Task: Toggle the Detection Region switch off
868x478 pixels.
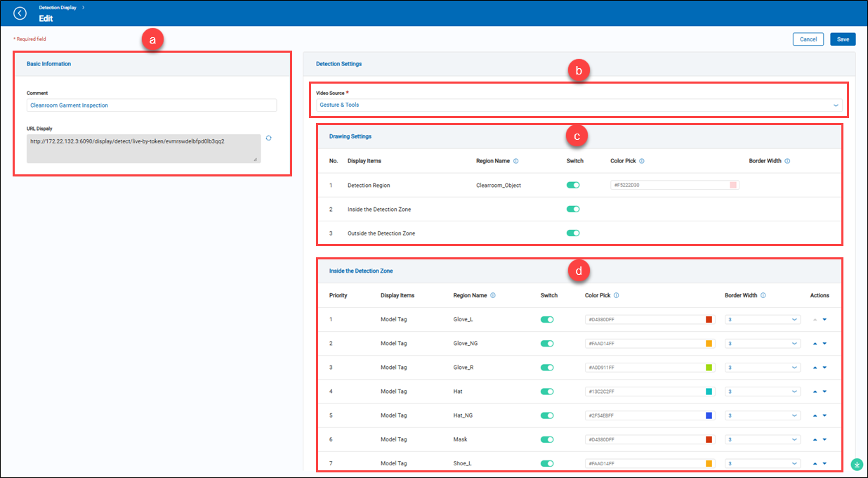Action: point(573,184)
